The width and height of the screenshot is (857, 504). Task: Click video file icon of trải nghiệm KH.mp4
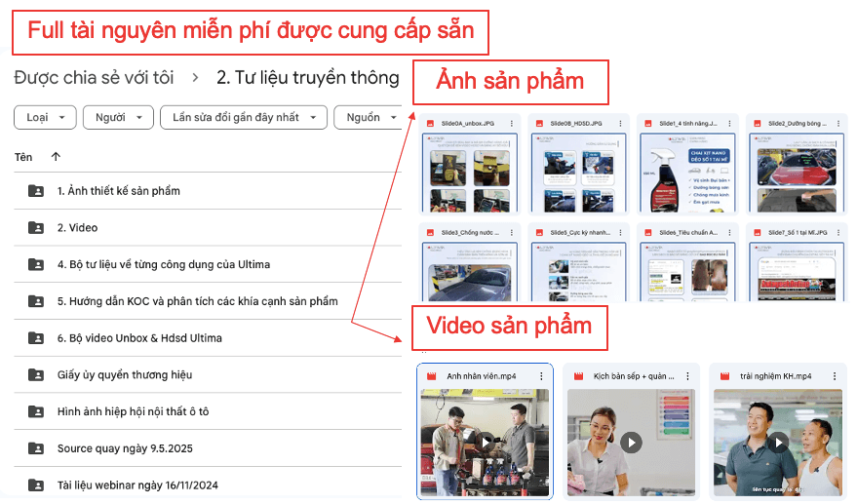click(724, 376)
